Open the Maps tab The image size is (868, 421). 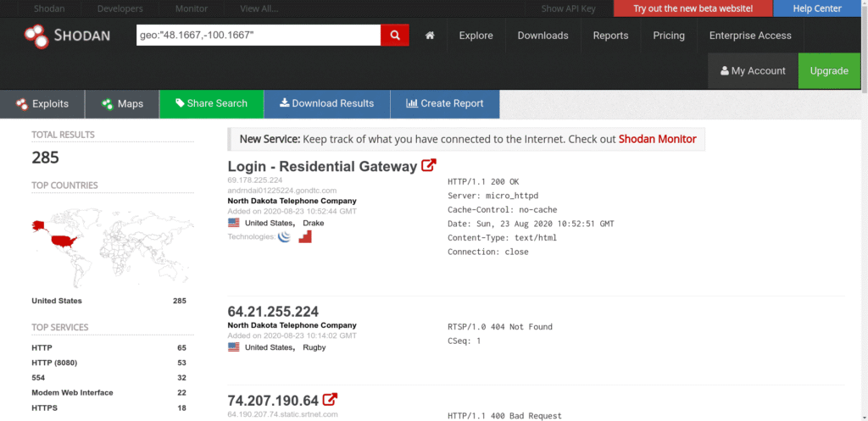tap(122, 103)
